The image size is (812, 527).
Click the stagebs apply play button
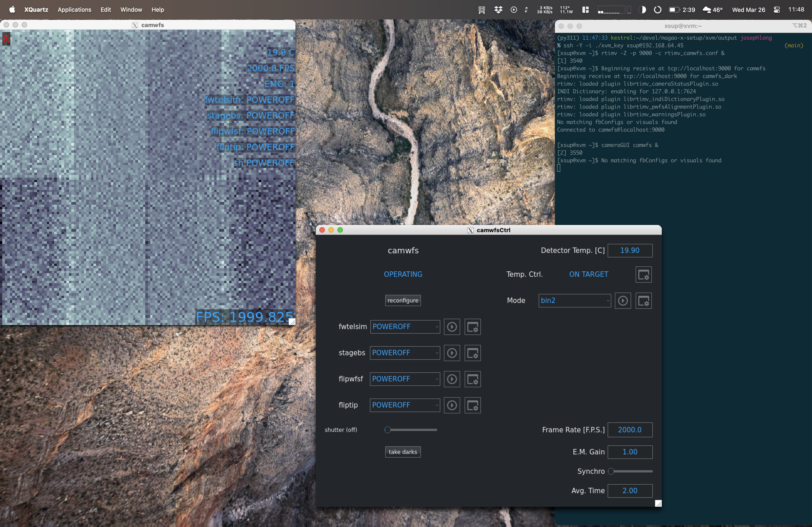pyautogui.click(x=452, y=353)
